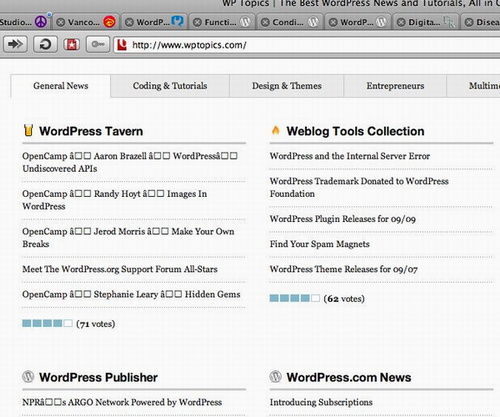Rate WordPress Tavern using its rating squares
Image resolution: width=500 pixels, height=417 pixels.
pos(47,323)
